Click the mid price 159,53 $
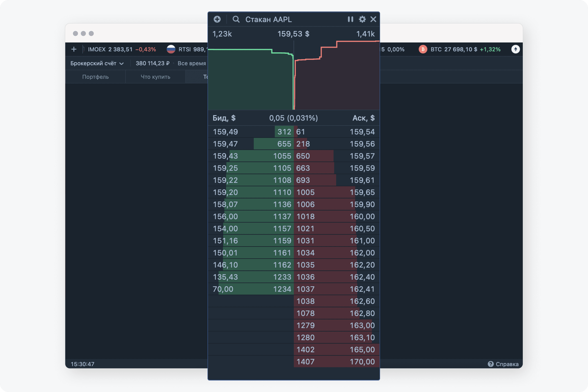 (293, 34)
